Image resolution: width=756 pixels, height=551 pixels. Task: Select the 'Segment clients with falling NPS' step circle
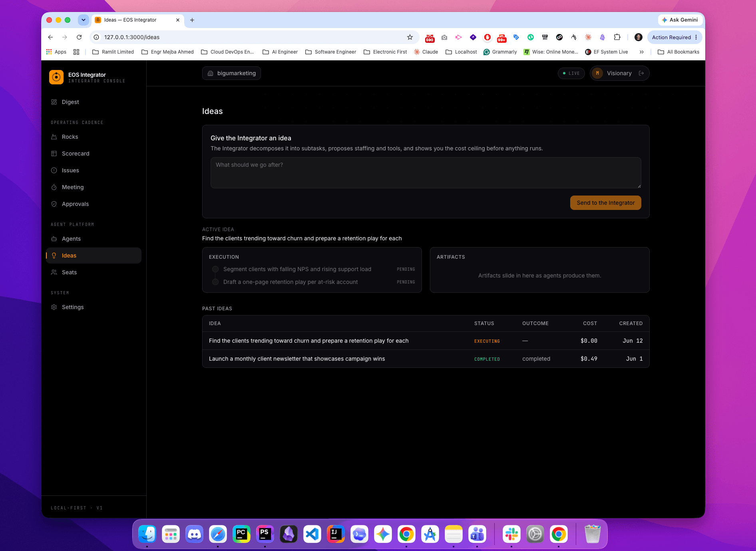(x=215, y=269)
